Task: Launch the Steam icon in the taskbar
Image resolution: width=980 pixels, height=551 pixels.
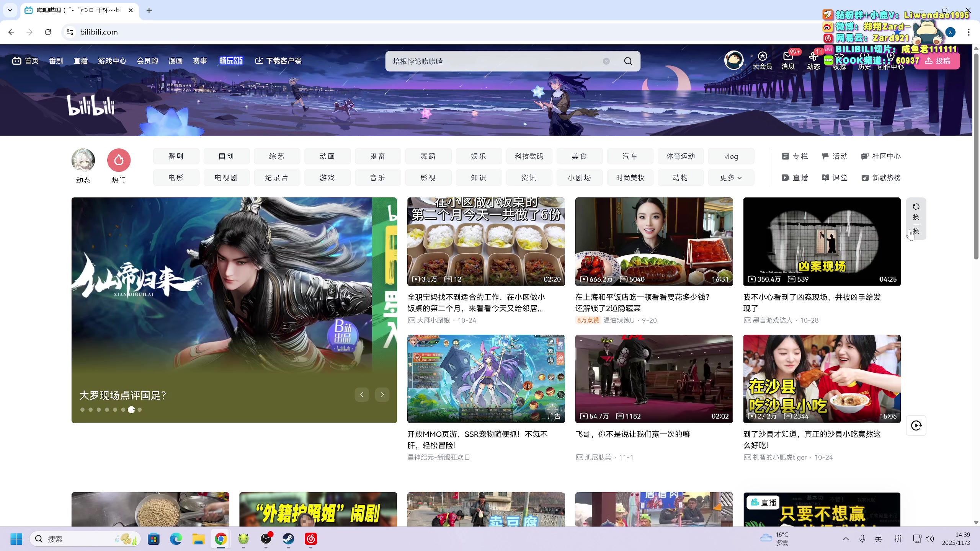Action: [288, 539]
